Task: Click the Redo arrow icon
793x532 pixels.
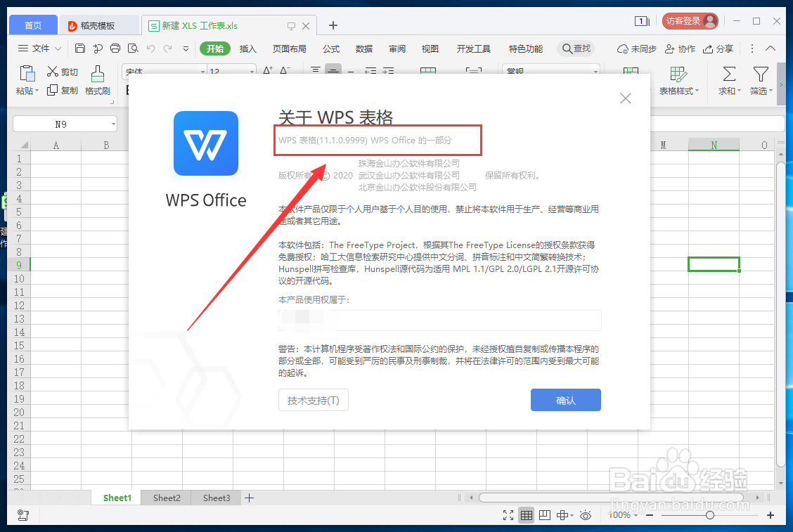Action: (168, 48)
